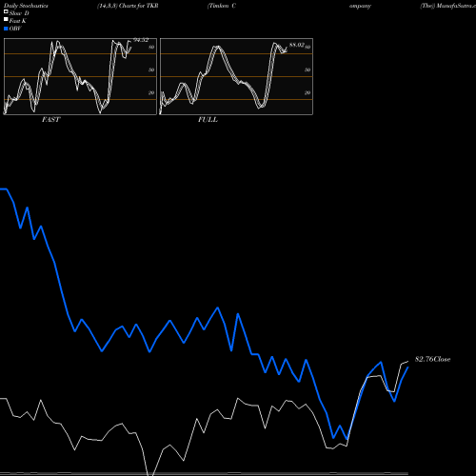Click the Fast K white legend swatch

(x=6, y=20)
